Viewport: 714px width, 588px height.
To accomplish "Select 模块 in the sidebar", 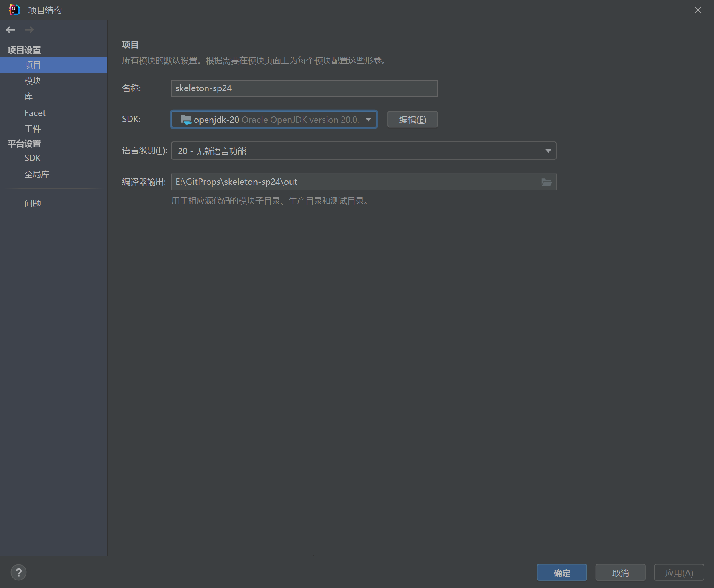I will (33, 81).
